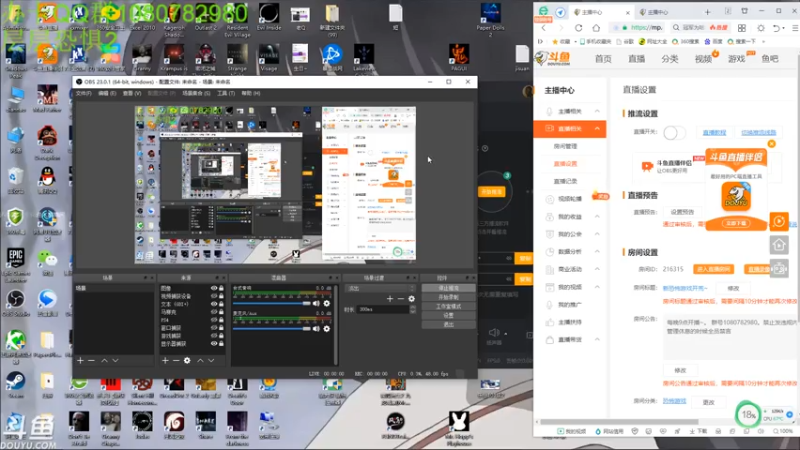Image resolution: width=800 pixels, height=450 pixels.
Task: Click browser home icon
Action: (596, 28)
